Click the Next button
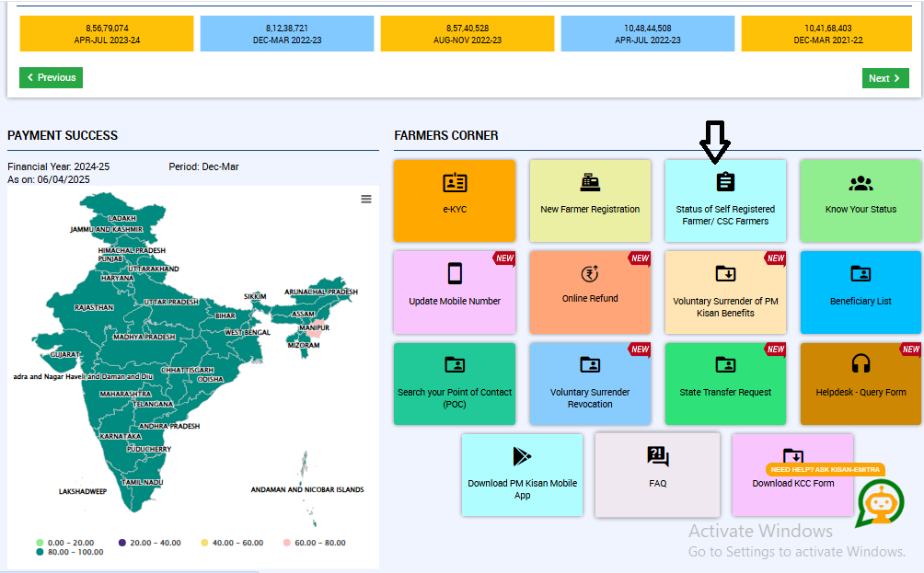924x573 pixels. [885, 78]
